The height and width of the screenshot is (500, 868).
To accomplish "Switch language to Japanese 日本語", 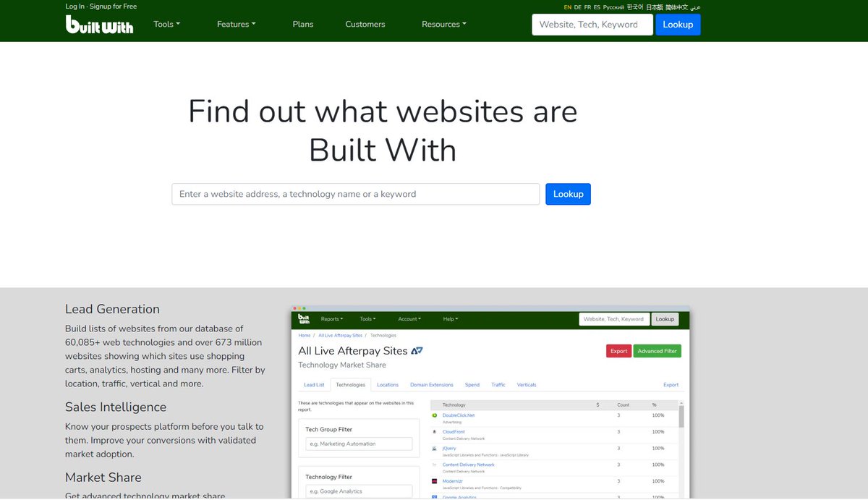I will pyautogui.click(x=655, y=7).
